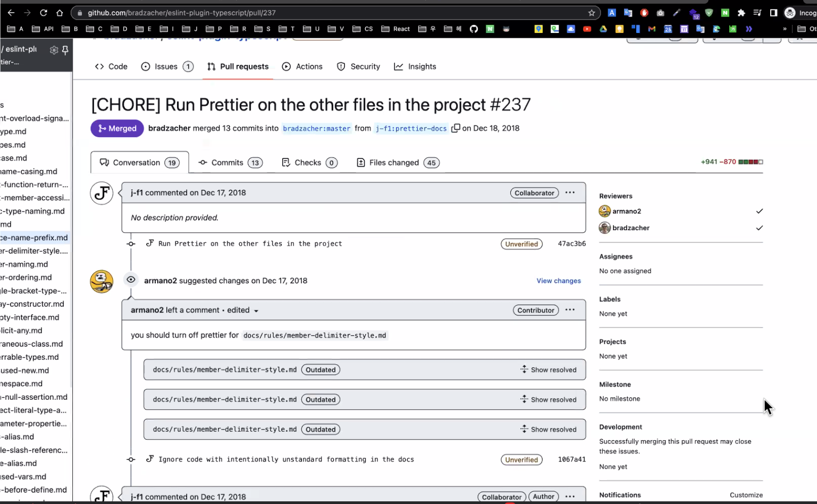Open the Incognito profile icon

(x=790, y=13)
